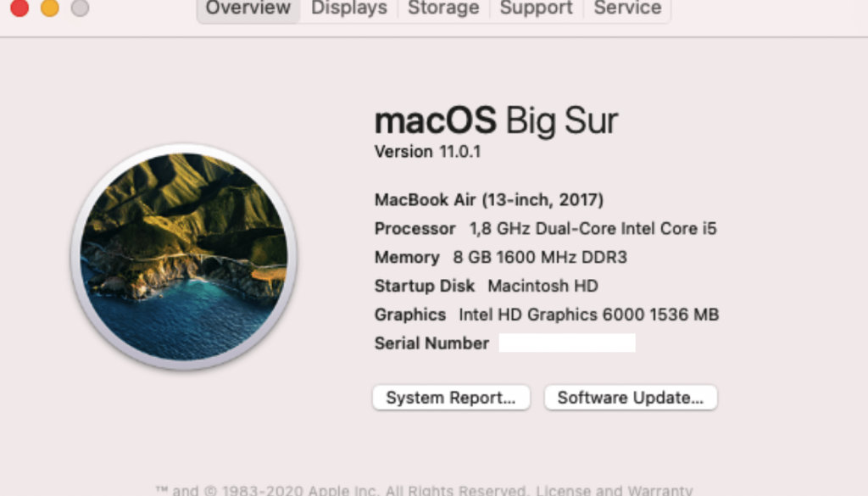
Task: Open the Service tab
Action: pos(626,9)
